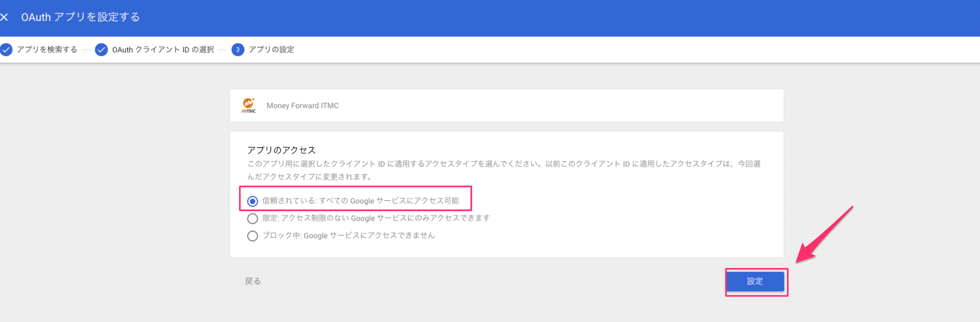Open the アプリを検索する step label
Image resolution: width=980 pixels, height=322 pixels.
(47, 50)
